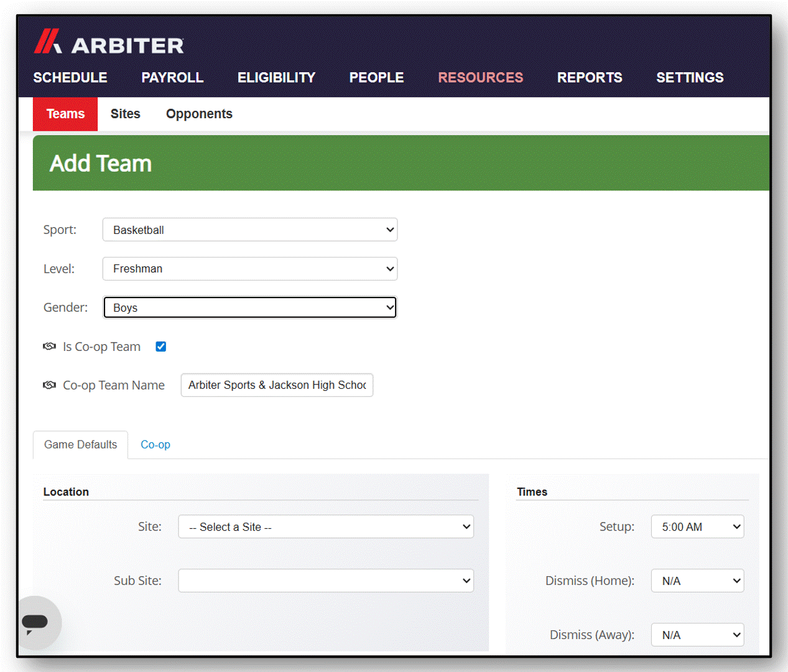Viewport: 788px width, 672px height.
Task: Open the SCHEDULE menu
Action: coord(70,78)
